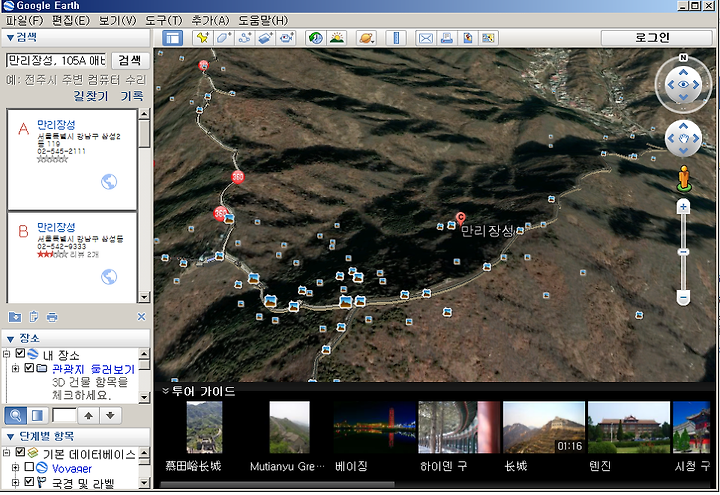720x495 pixels.
Task: Toggle the 내 장소 checkbox
Action: click(x=20, y=353)
